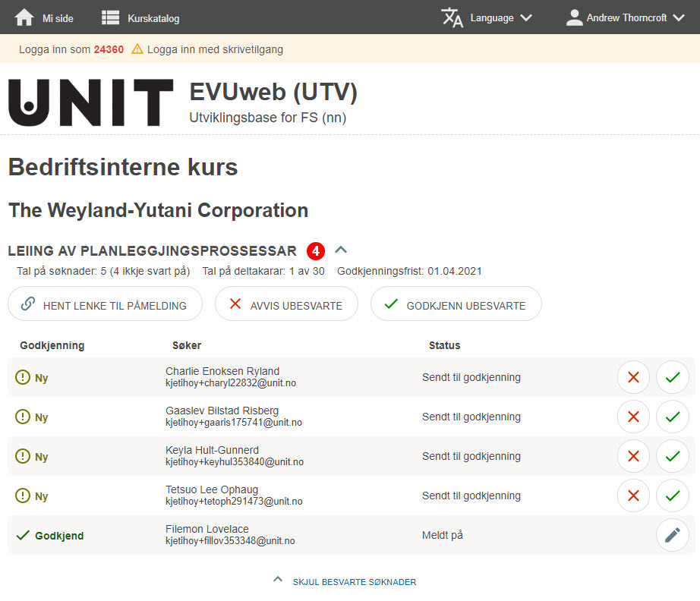This screenshot has height=601, width=700.
Task: Approve Charlie Enoksen Ryland's application
Action: tap(673, 377)
